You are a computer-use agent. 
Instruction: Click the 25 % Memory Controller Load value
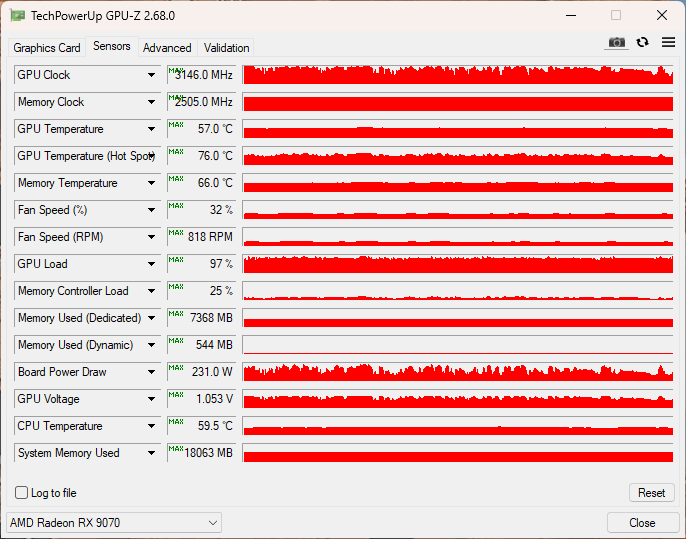(202, 291)
